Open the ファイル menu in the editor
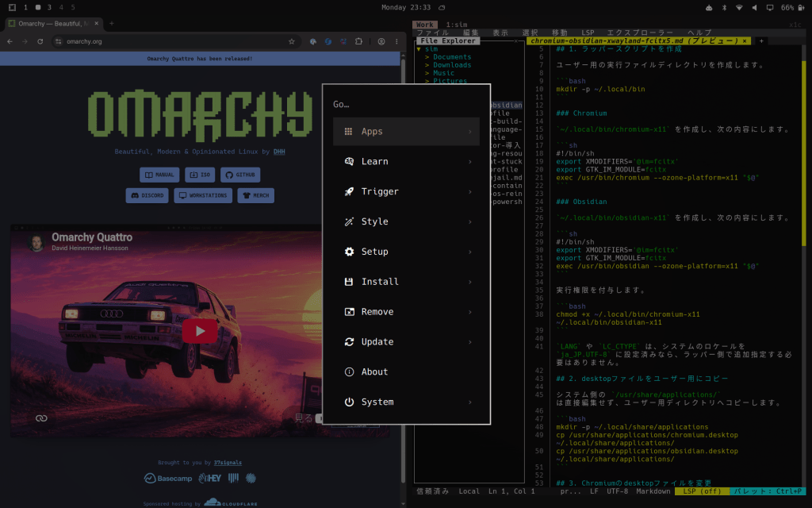The width and height of the screenshot is (812, 508). click(x=433, y=33)
